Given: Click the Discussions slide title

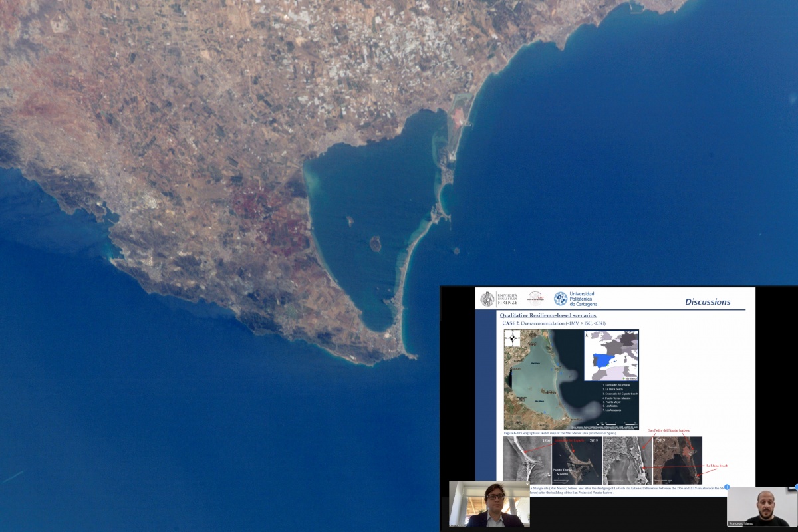Looking at the screenshot, I should [x=708, y=302].
